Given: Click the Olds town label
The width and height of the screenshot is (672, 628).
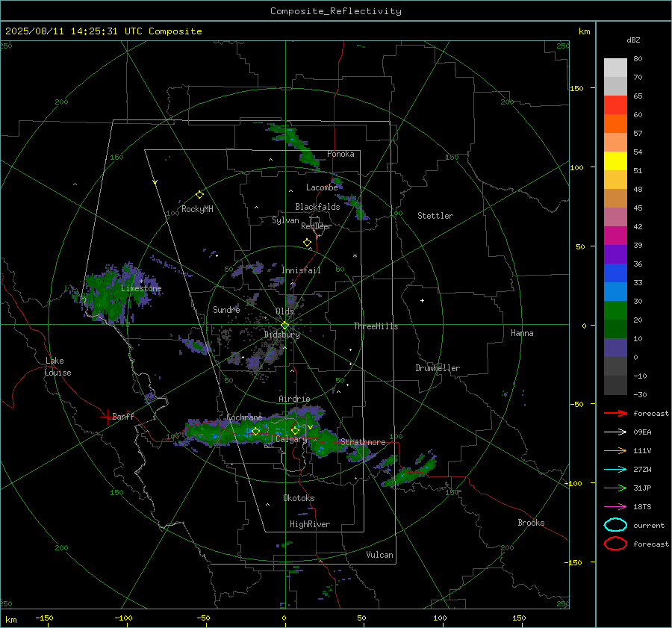Looking at the screenshot, I should [284, 311].
